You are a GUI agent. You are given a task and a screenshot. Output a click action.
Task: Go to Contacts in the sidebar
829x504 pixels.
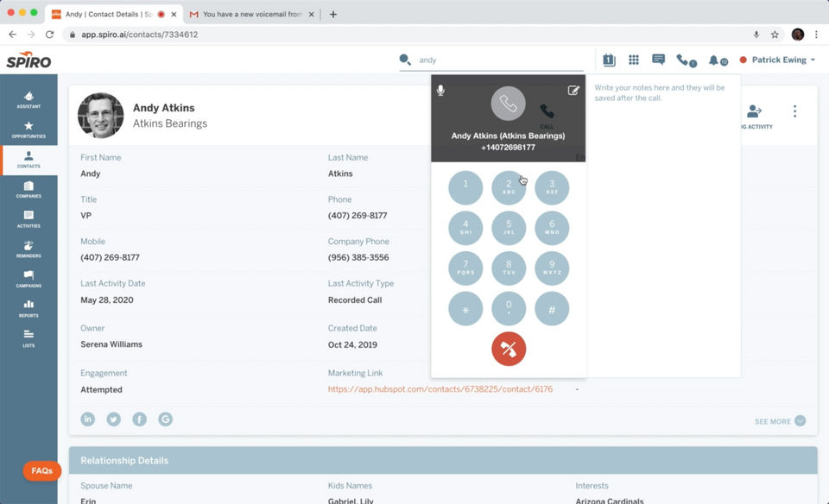click(28, 159)
